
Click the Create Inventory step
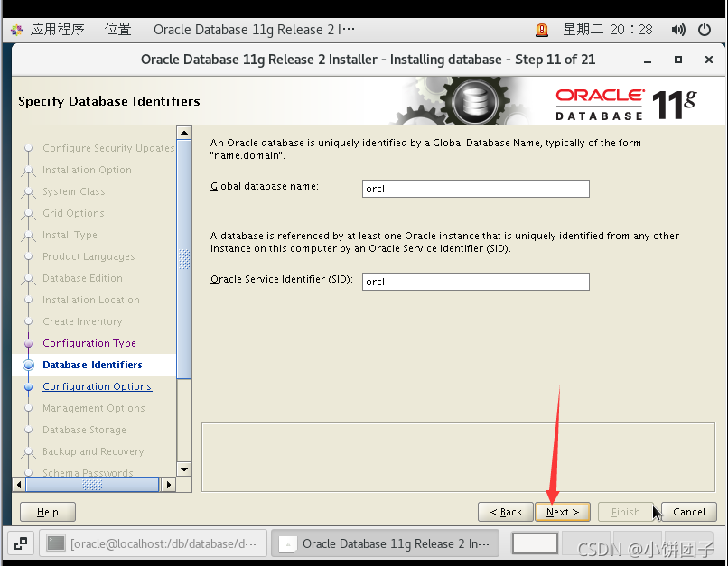(82, 321)
